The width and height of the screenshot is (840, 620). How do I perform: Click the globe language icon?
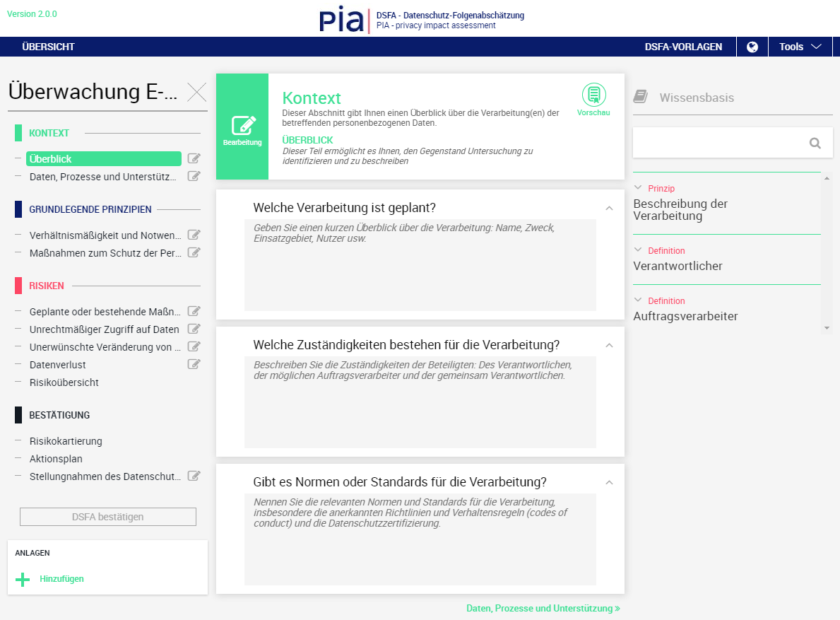(x=752, y=47)
